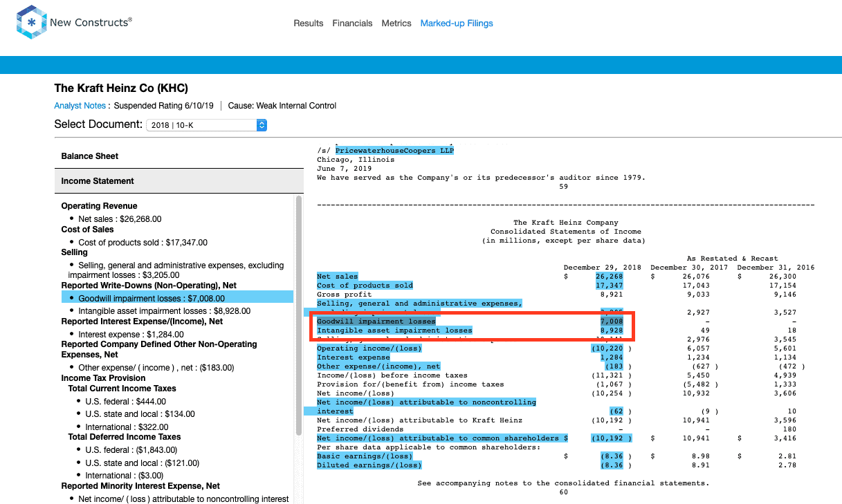Click Total Deferred Income Taxes sidebar heading
Screen dimensions: 842x504
125,437
